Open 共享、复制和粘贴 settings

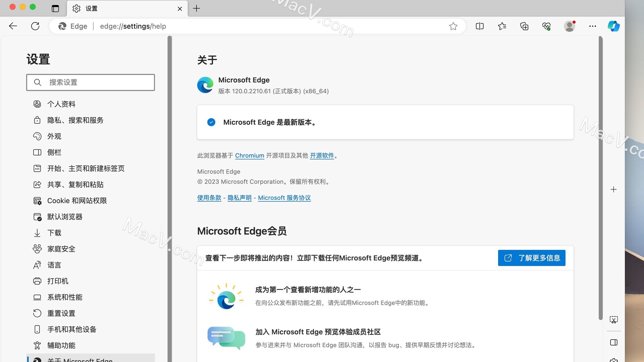click(91, 184)
